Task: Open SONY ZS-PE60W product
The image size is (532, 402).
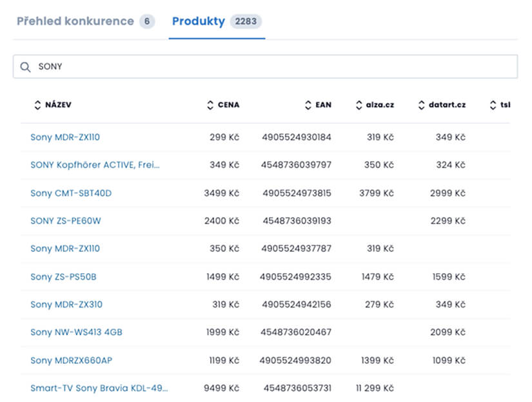Action: (x=66, y=221)
